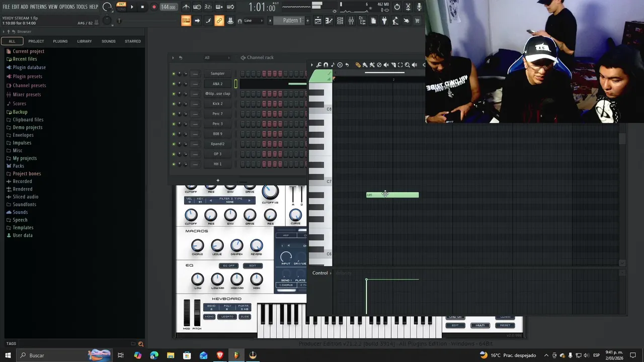Open the PATTERNS menu
The width and height of the screenshot is (644, 362).
click(38, 7)
